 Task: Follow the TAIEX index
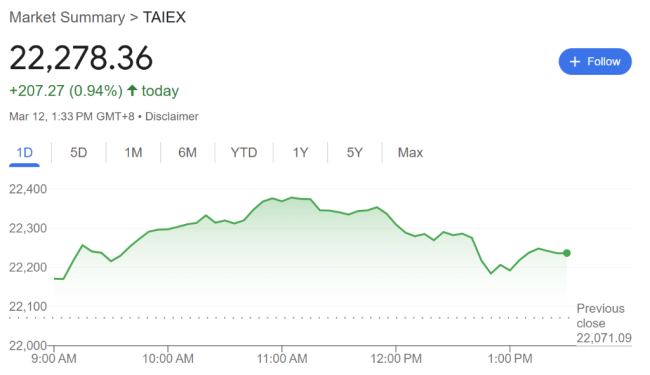click(x=595, y=62)
